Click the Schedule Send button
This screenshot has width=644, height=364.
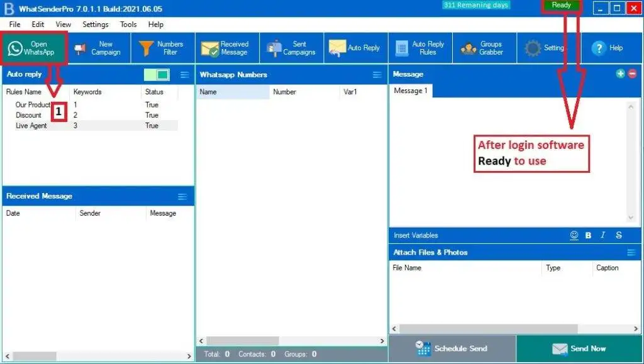tap(452, 348)
